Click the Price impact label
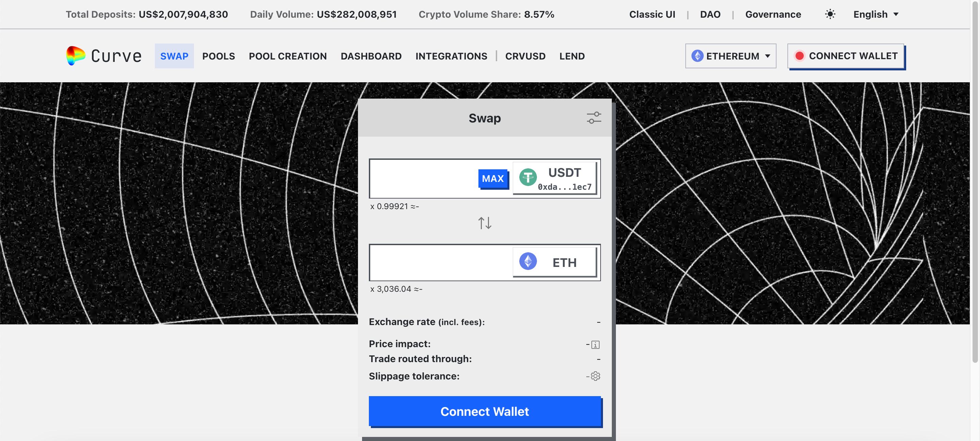This screenshot has height=441, width=980. click(x=399, y=344)
